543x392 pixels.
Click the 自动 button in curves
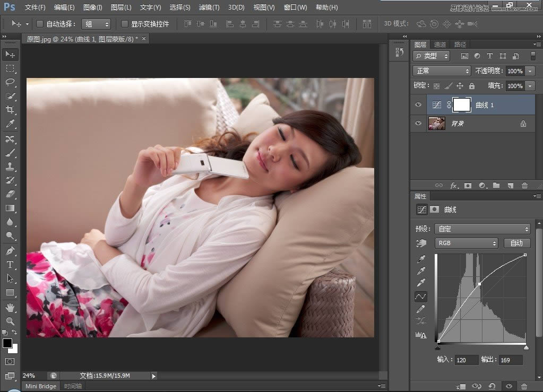point(516,243)
